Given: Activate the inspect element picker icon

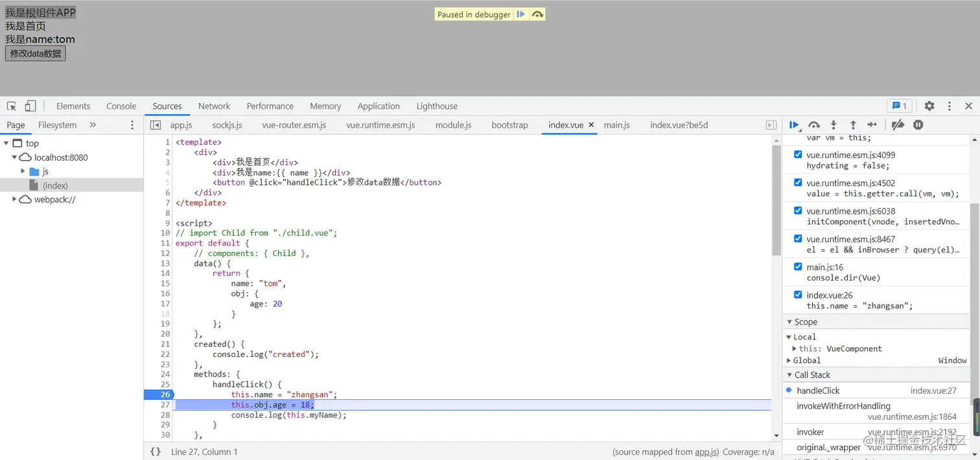Looking at the screenshot, I should pos(12,106).
